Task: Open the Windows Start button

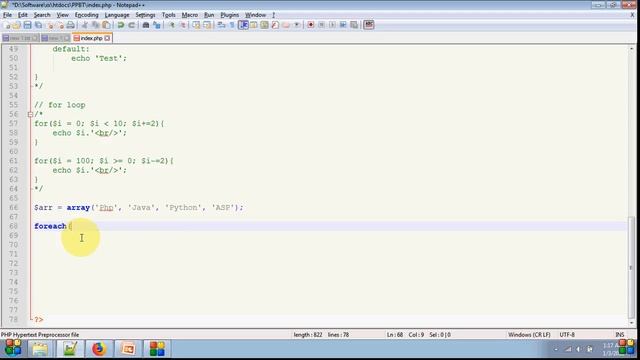Action: (13, 349)
